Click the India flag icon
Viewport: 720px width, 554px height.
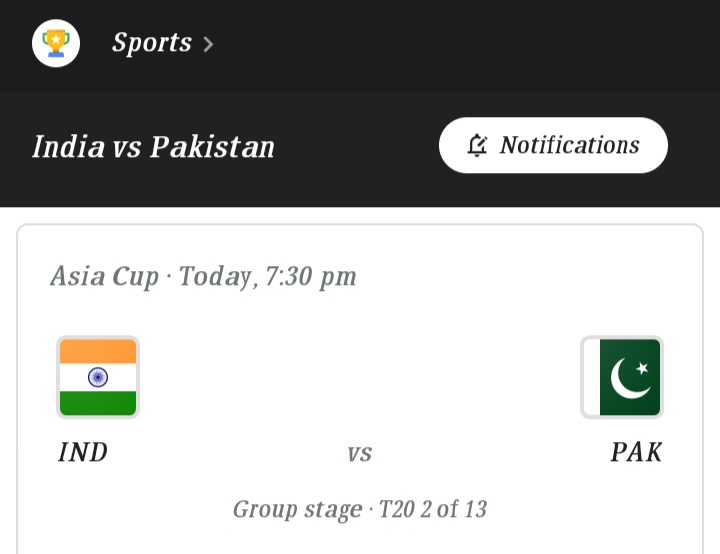(x=98, y=377)
